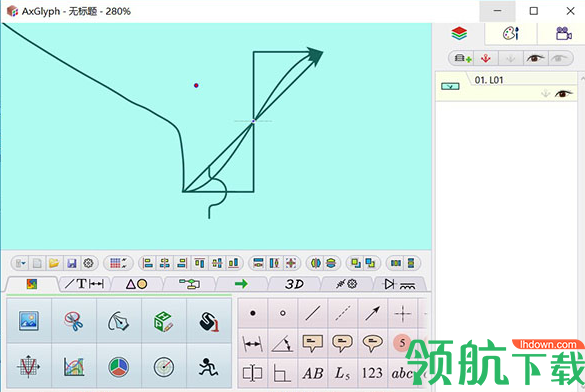Open the layers panel tab
585x392 pixels.
pyautogui.click(x=459, y=34)
